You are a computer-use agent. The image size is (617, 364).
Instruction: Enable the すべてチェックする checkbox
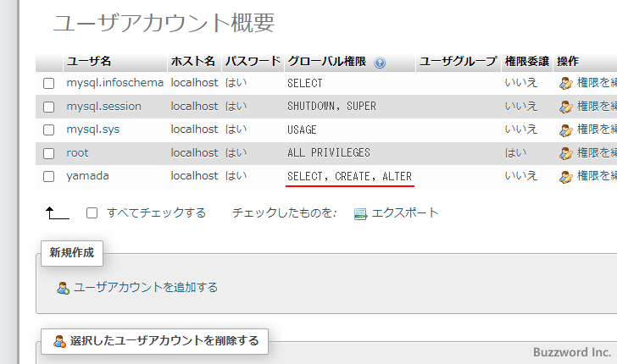92,213
